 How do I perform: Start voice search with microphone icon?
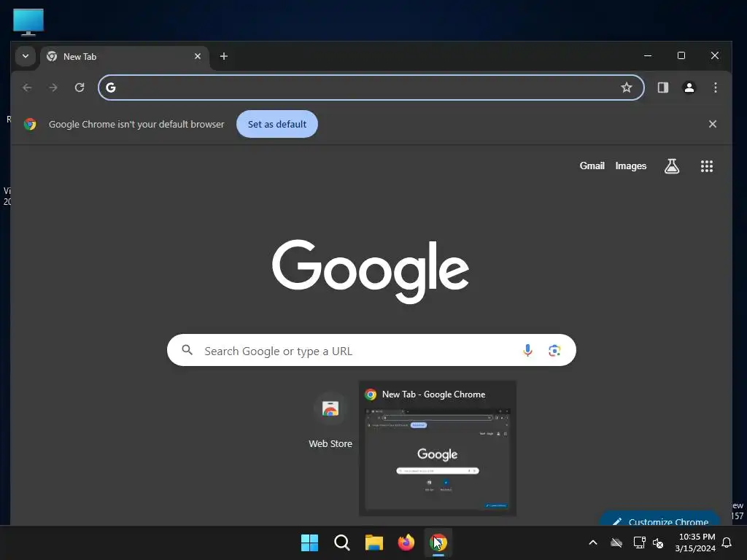click(x=527, y=351)
